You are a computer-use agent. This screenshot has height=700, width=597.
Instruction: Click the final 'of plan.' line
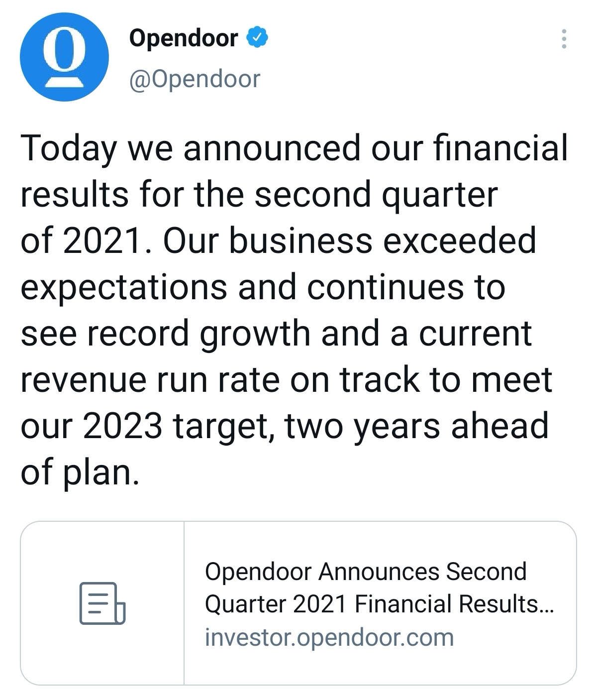point(80,472)
